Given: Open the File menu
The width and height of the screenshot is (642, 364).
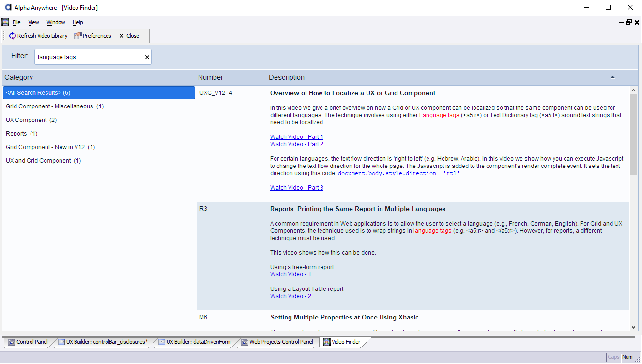Looking at the screenshot, I should (x=16, y=22).
